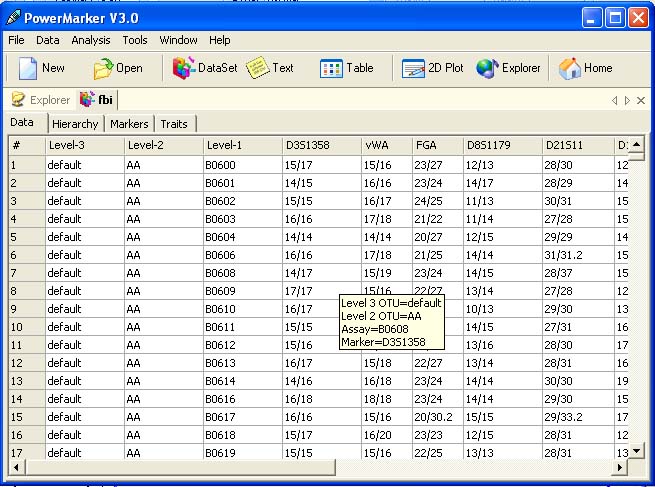Click D3S1358 cell 16/18
The image size is (655, 487).
322,399
